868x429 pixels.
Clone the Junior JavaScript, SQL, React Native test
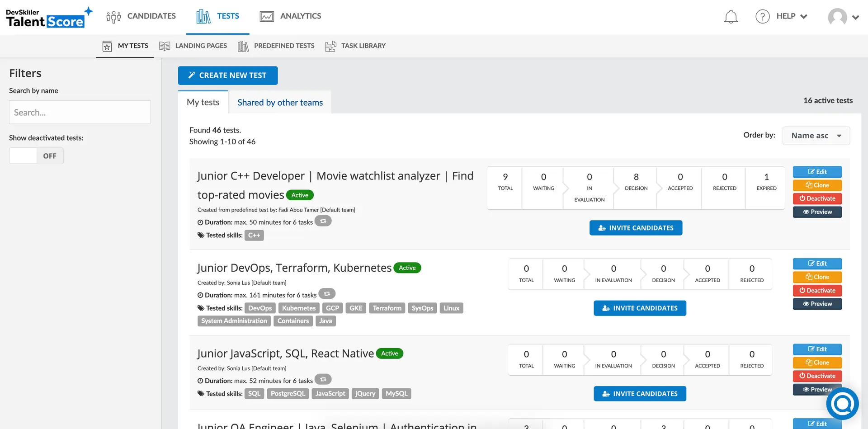[817, 363]
